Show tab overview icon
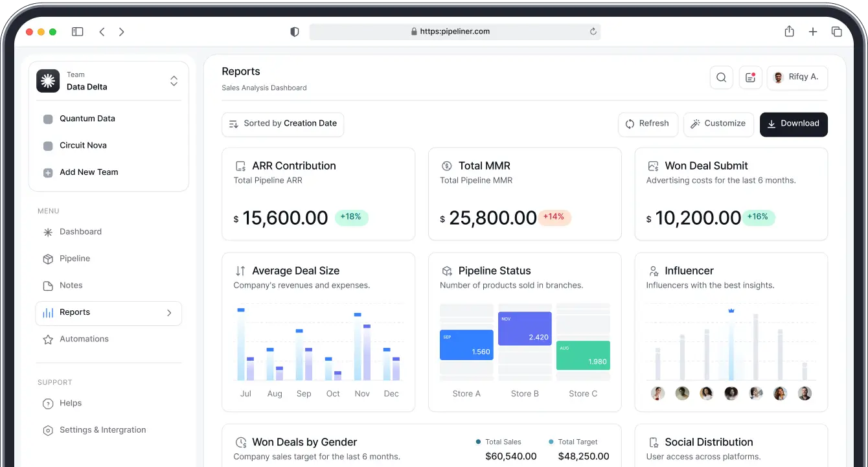The width and height of the screenshot is (868, 467). pyautogui.click(x=837, y=32)
